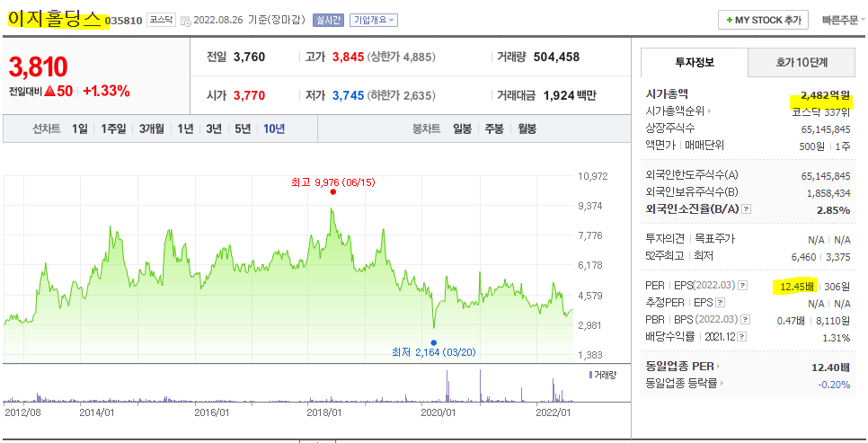The height and width of the screenshot is (443, 868).
Task: Click the 동일업종 PER value 12.40배
Action: click(831, 368)
